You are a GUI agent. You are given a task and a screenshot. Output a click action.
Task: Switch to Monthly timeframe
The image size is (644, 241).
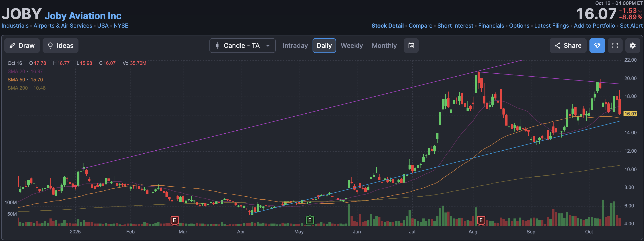click(384, 46)
